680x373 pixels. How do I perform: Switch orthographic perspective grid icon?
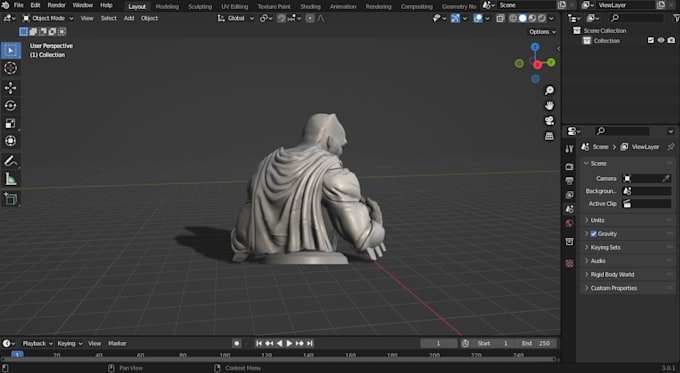click(549, 136)
